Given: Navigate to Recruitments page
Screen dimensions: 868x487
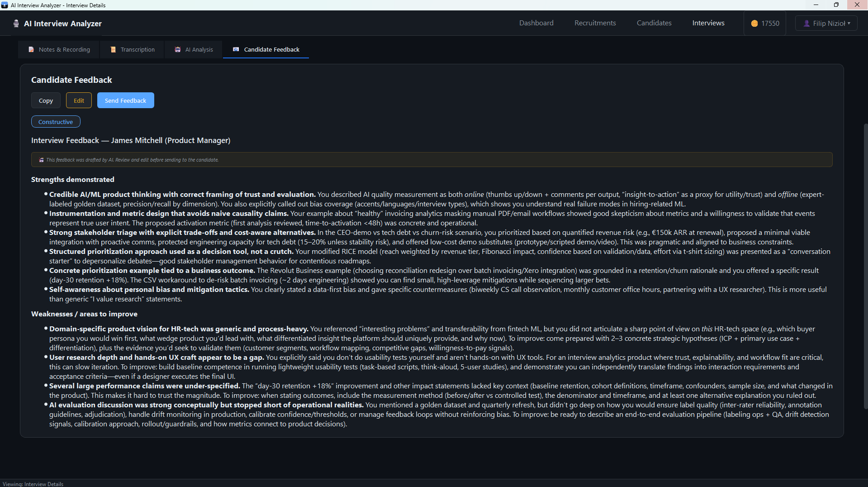Looking at the screenshot, I should point(595,23).
